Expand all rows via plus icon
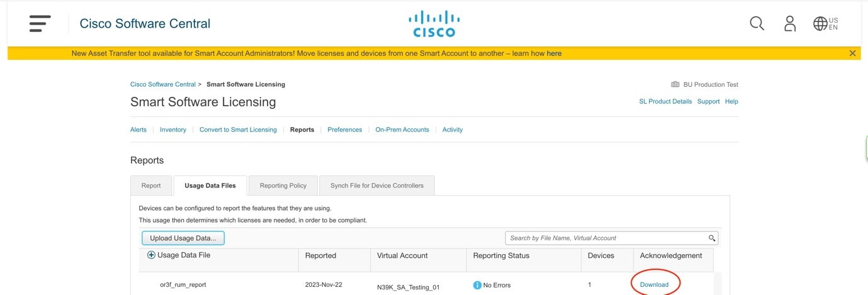Screen dimensions: 868x295 click(151, 255)
